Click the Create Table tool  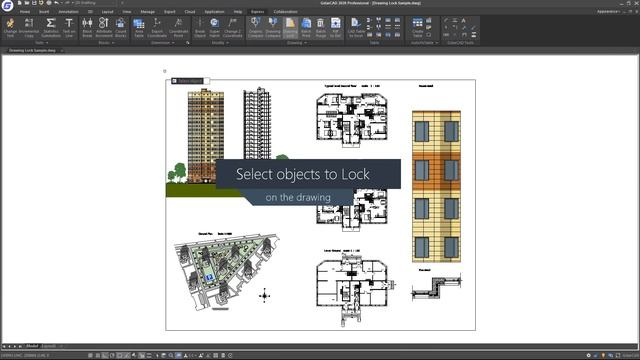pyautogui.click(x=418, y=28)
